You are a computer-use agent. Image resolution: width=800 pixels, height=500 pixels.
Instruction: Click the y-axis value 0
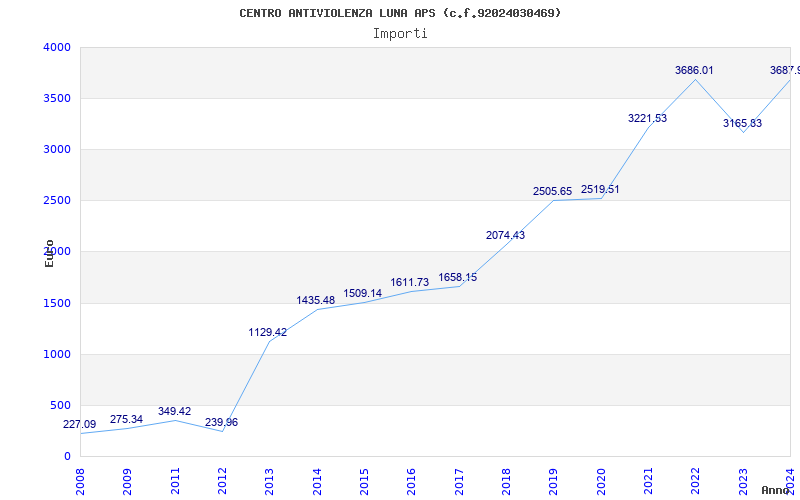(x=67, y=457)
